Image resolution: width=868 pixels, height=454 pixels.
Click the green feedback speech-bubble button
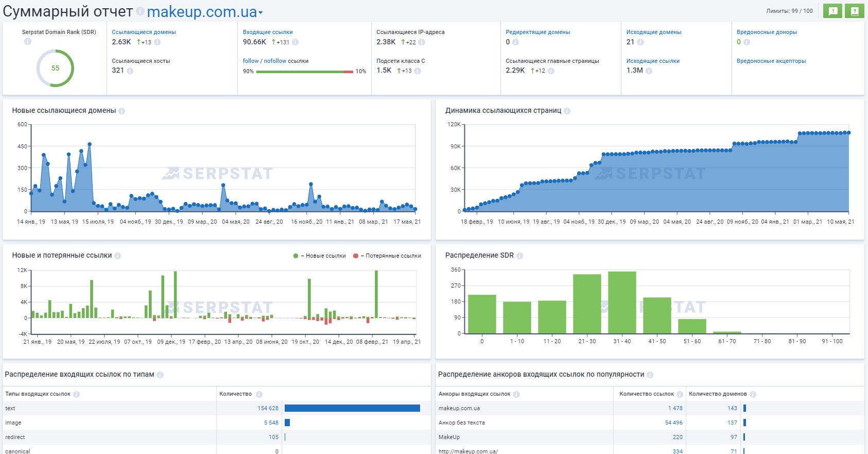832,11
